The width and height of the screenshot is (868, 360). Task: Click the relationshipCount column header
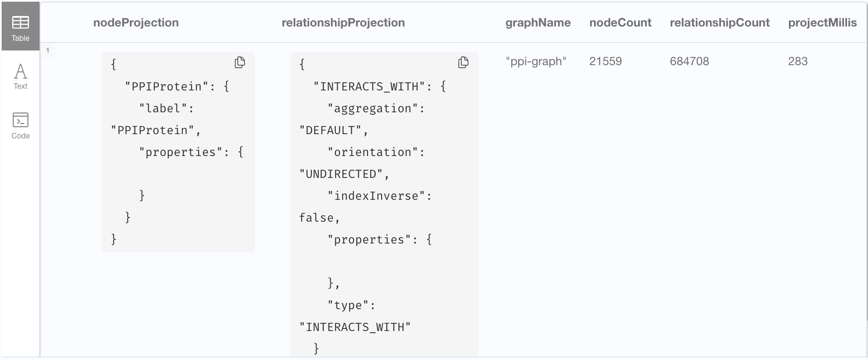coord(719,23)
